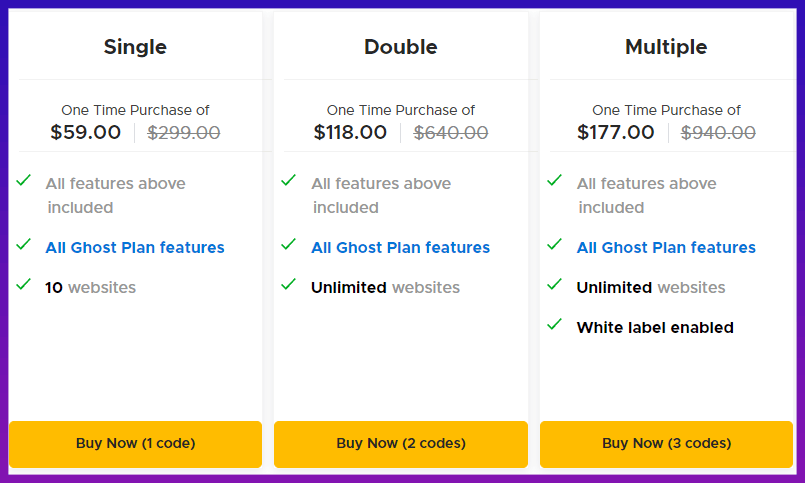This screenshot has height=483, width=805.
Task: Select the Double plan heading
Action: tap(400, 47)
